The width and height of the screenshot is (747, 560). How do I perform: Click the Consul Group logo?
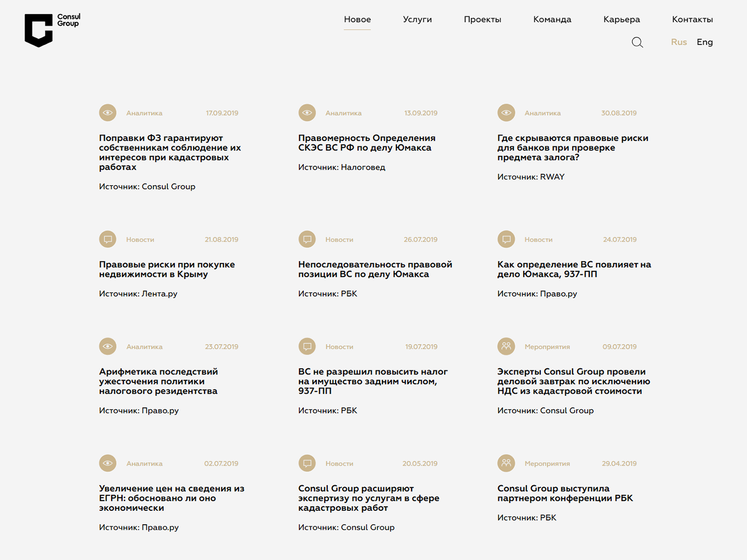52,30
